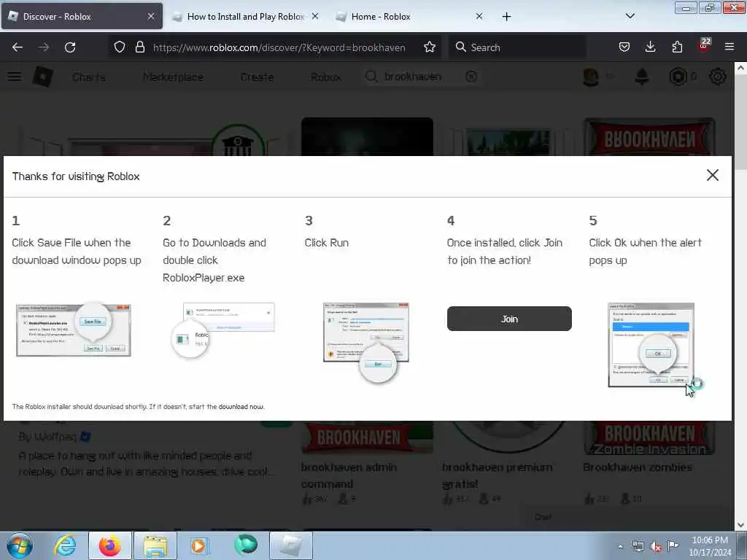Open 'brookhaven admin command' game title
Screen dimensions: 747x560
coord(348,475)
